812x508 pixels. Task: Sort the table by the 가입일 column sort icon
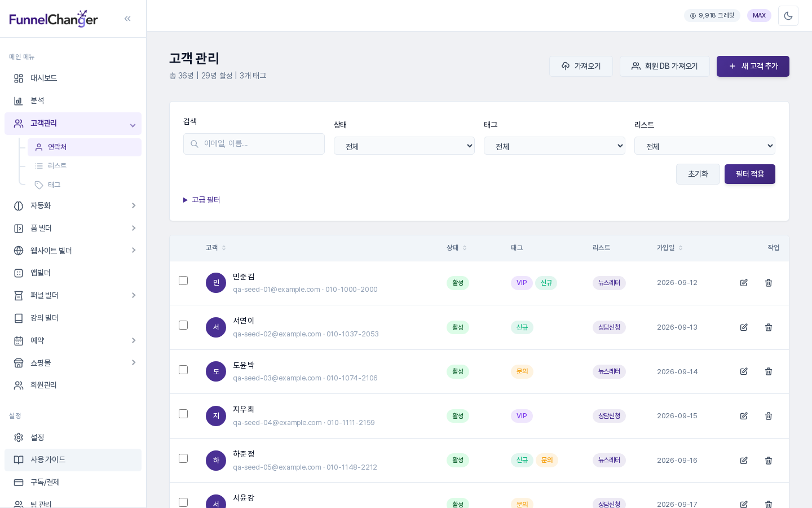click(681, 248)
